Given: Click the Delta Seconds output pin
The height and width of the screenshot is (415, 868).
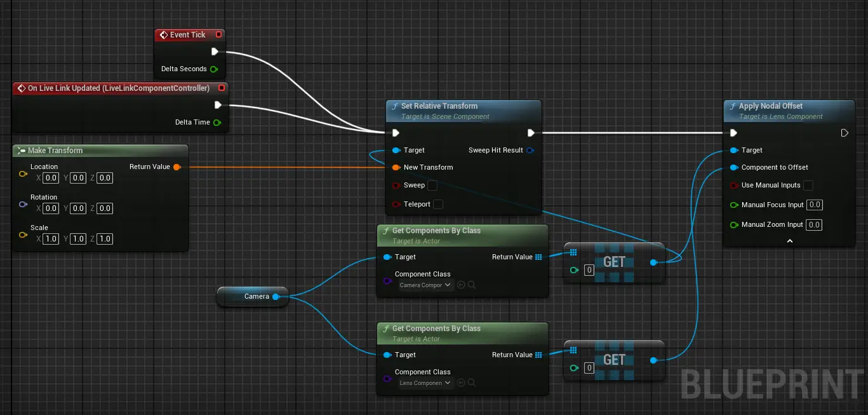Looking at the screenshot, I should [x=214, y=69].
